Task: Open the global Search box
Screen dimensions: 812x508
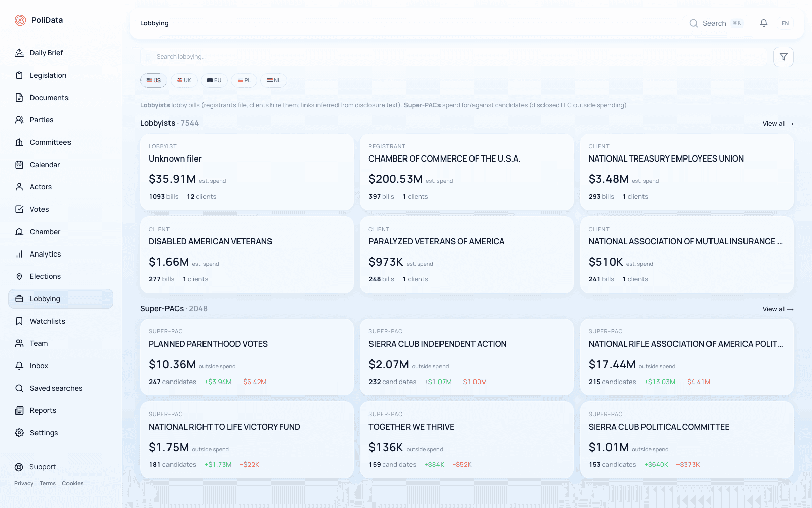Action: pos(717,23)
